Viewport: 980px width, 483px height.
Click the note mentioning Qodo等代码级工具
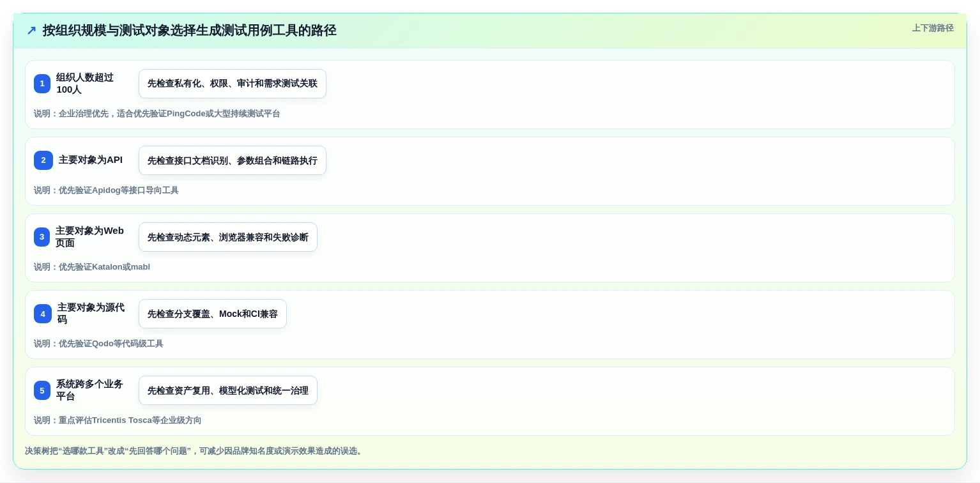coord(98,344)
